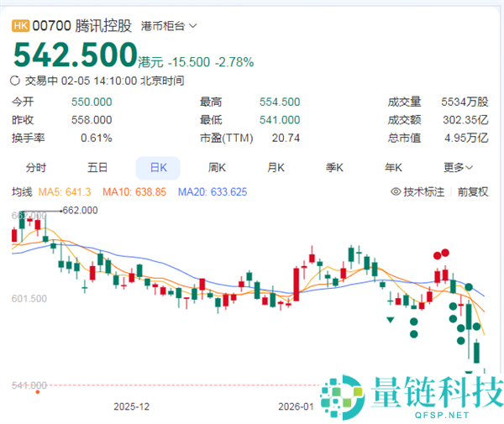Click the 换手率 value 0.61%
The width and height of the screenshot is (504, 424).
(x=96, y=139)
